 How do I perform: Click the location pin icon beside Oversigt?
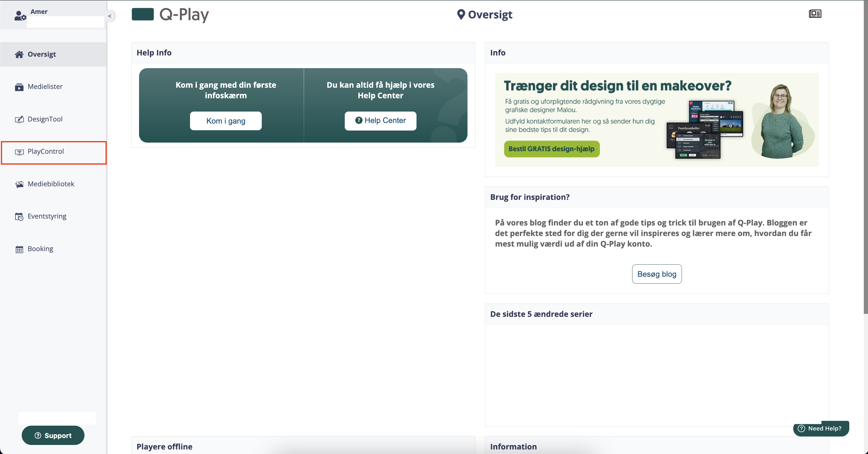461,14
